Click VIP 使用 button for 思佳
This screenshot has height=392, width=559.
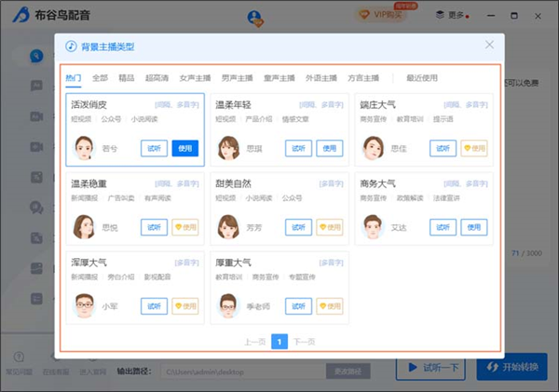(x=474, y=148)
